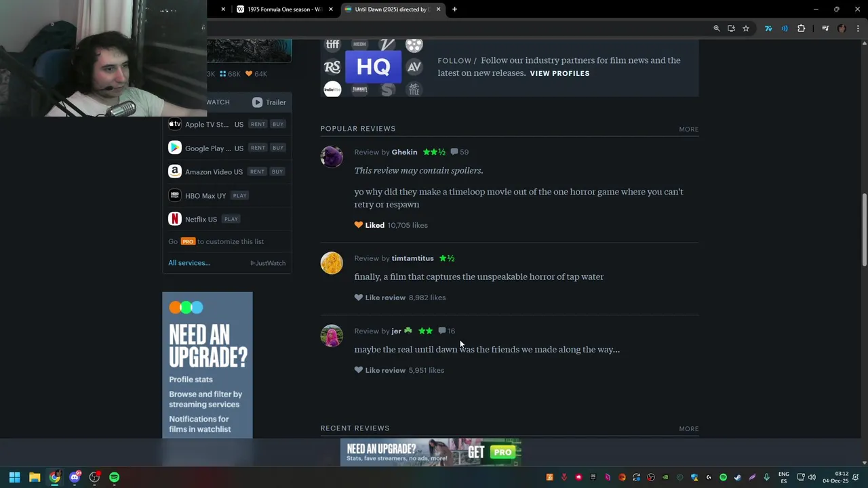Open All services link
This screenshot has width=868, height=488.
[x=189, y=263]
